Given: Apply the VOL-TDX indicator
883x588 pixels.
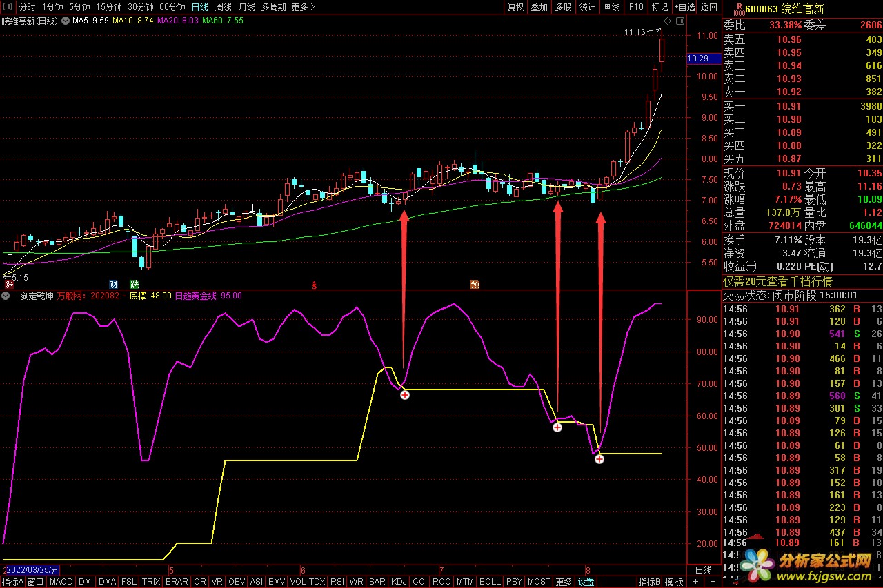Looking at the screenshot, I should 308,582.
